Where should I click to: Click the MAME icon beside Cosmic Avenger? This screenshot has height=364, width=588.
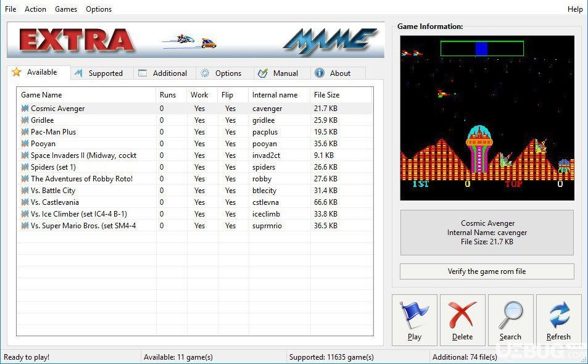[x=25, y=109]
